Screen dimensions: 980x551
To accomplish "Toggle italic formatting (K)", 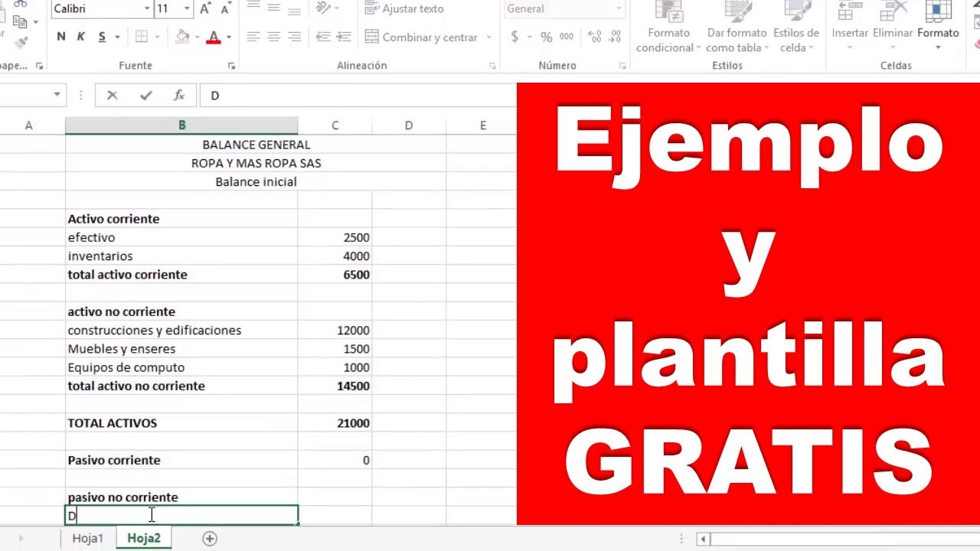I will [x=81, y=37].
